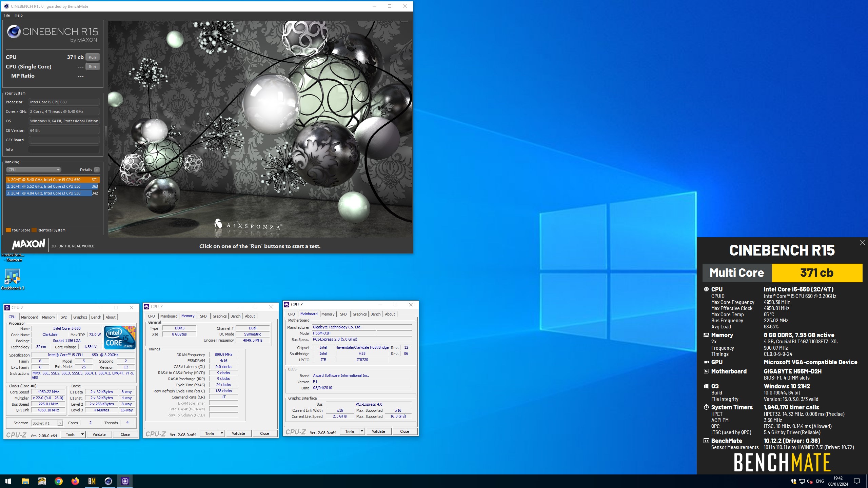The image size is (868, 488).
Task: Click the DRAM Frequency value 899.9 MHz
Action: point(223,354)
